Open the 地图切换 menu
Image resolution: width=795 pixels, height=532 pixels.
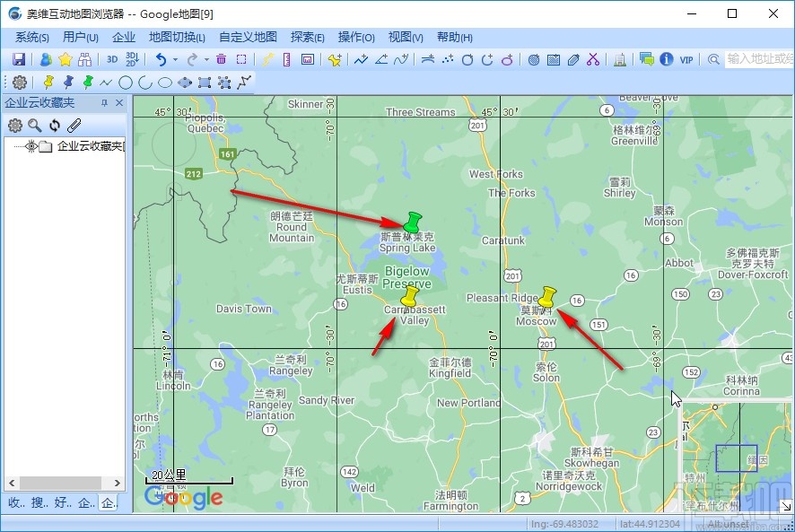point(177,37)
